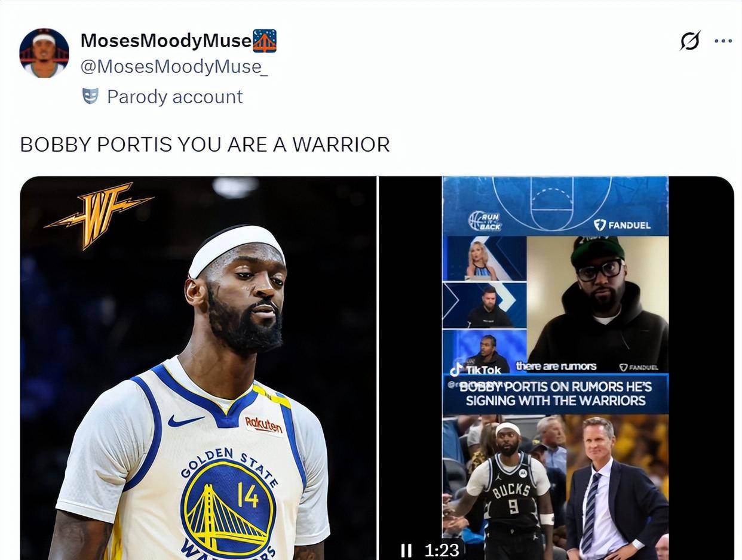Click the Grok slashed-circle icon
Image resolution: width=742 pixels, height=560 pixels.
(690, 41)
